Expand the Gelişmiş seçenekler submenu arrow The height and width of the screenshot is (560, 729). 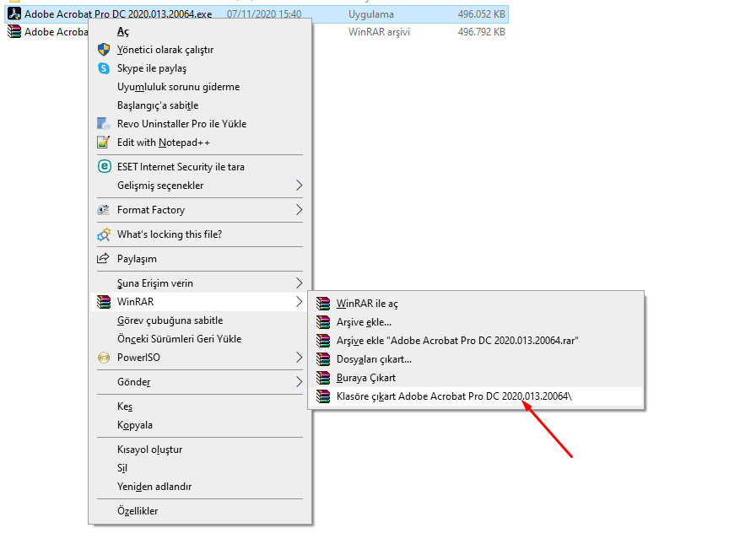tap(299, 186)
